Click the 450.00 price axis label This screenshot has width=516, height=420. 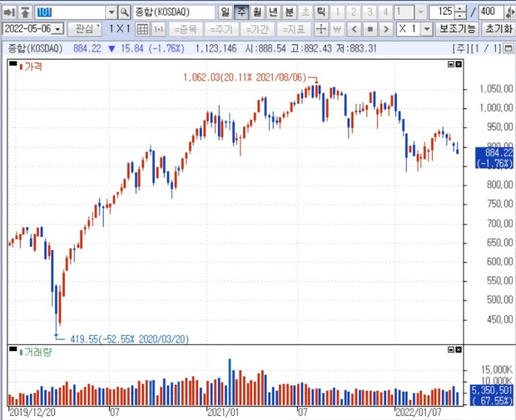500,319
